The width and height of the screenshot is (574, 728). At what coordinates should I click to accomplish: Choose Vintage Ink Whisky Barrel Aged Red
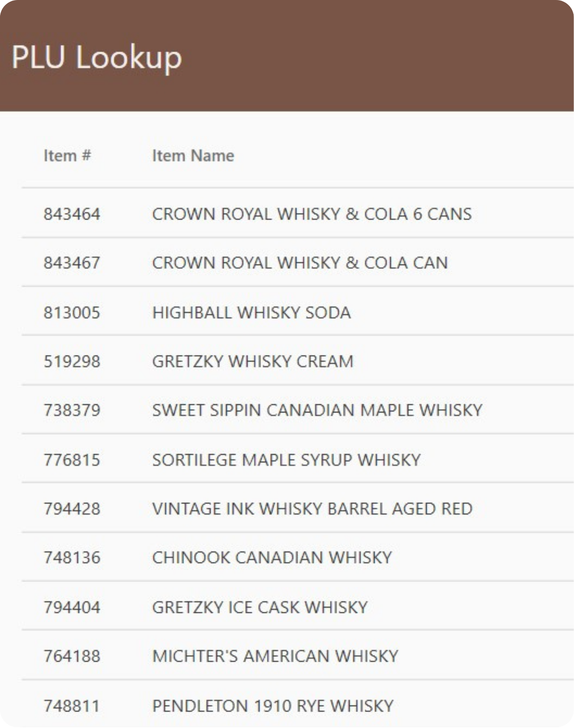point(312,509)
